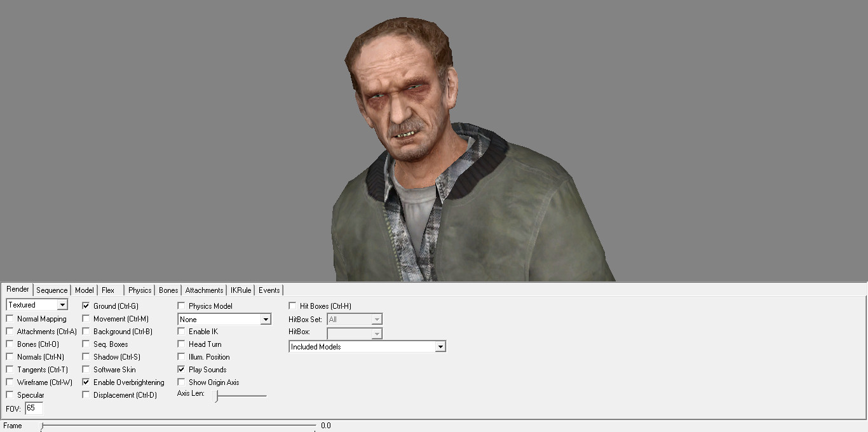
Task: Turn off Enable Overbrightening
Action: tap(86, 382)
